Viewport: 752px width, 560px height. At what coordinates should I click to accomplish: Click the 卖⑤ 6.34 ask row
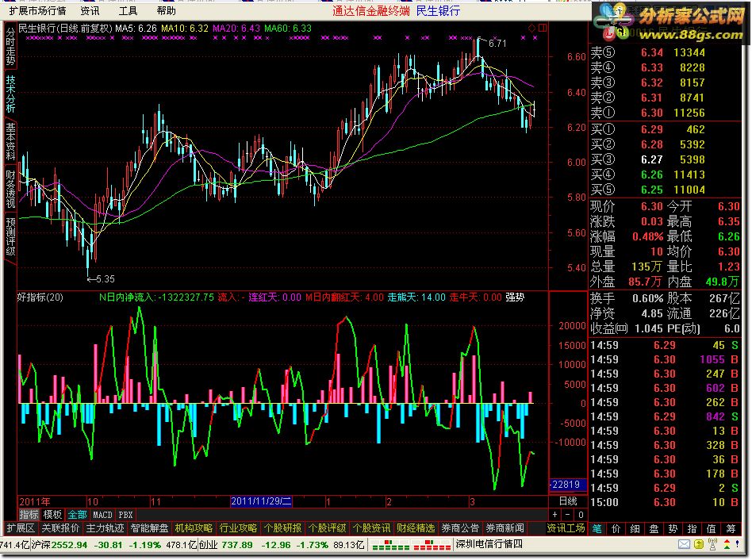click(x=665, y=52)
